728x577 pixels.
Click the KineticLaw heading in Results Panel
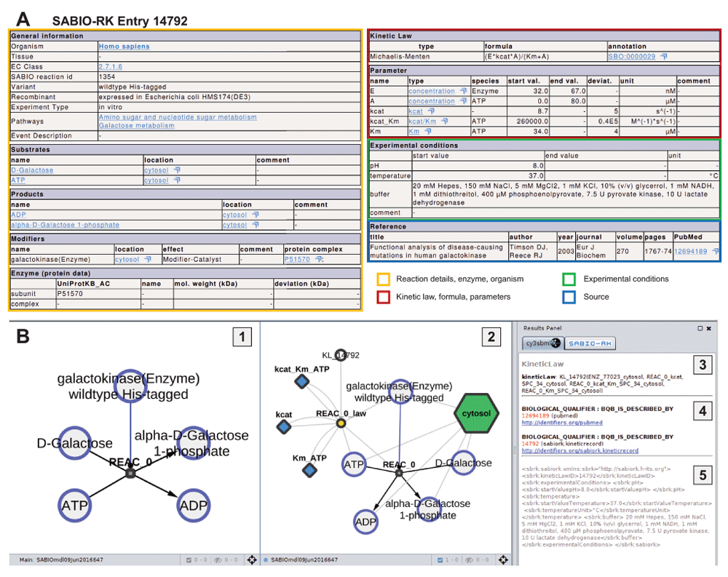pos(542,364)
